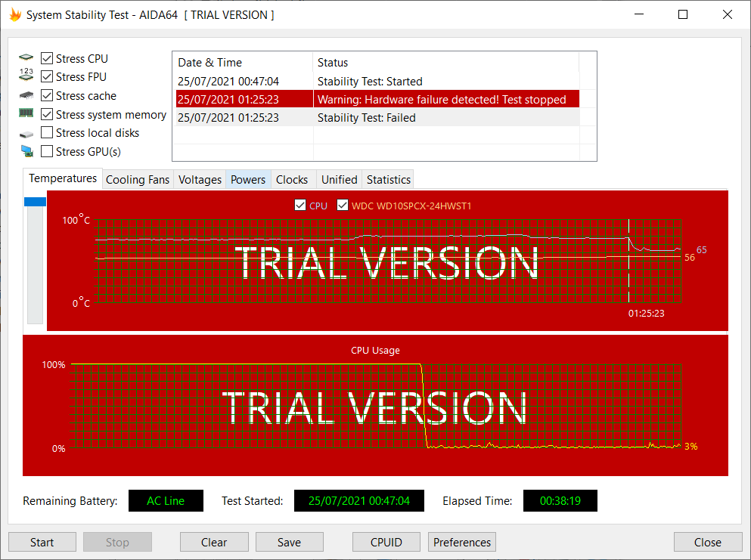Select the cache icon next to Stress cache

tap(26, 95)
